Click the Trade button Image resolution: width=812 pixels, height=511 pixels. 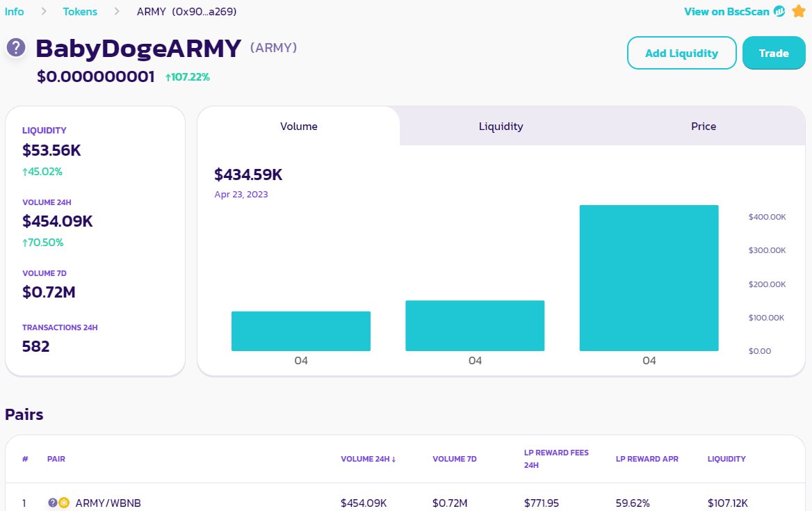click(774, 53)
